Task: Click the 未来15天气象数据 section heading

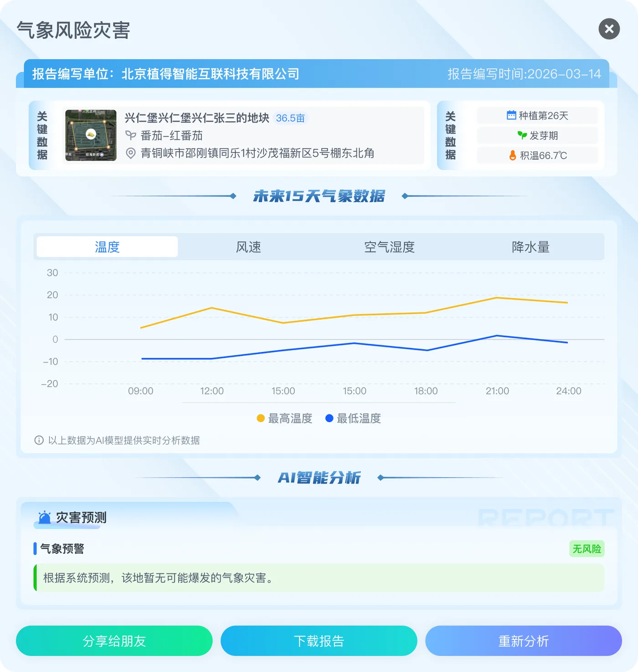Action: pyautogui.click(x=319, y=196)
